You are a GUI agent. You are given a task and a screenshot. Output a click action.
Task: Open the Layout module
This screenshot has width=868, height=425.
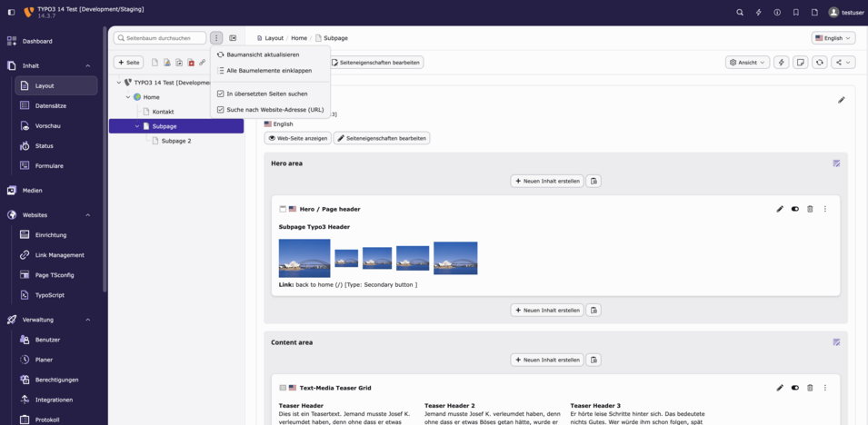(56, 85)
